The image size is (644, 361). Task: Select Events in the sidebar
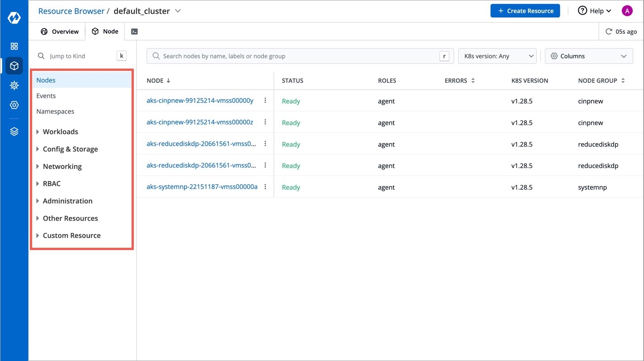tap(46, 96)
